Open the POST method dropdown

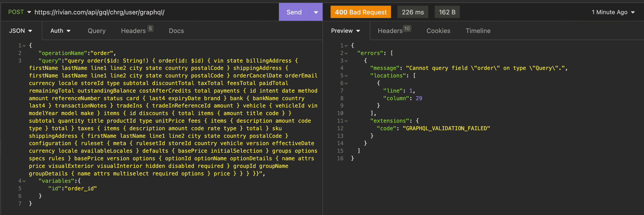click(20, 12)
